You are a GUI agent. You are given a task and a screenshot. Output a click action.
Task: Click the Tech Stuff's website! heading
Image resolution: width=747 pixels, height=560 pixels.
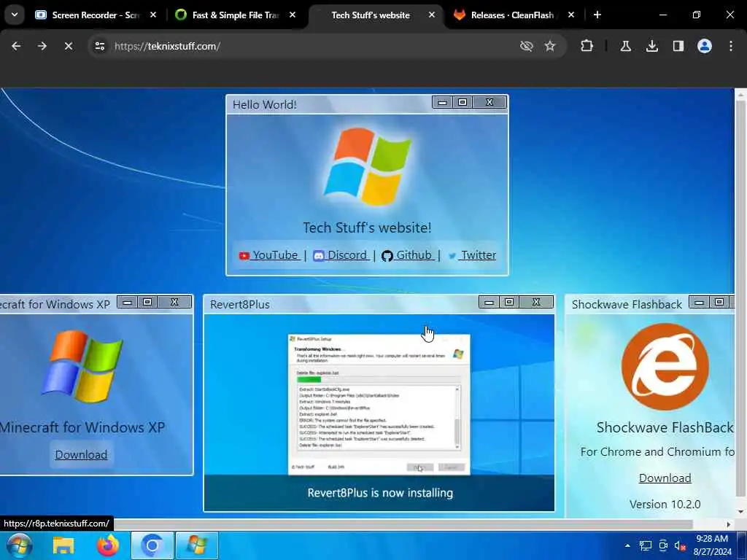click(x=367, y=227)
